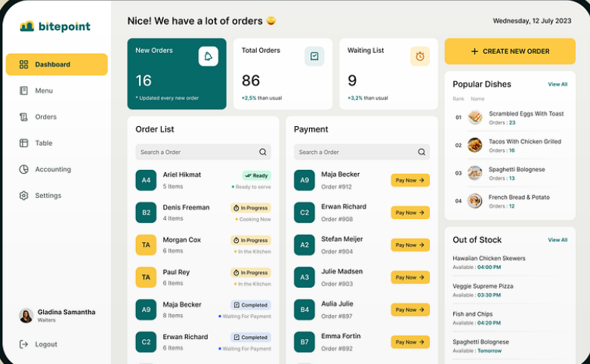590x364 pixels.
Task: Click View All in Out of Stock
Action: click(558, 240)
